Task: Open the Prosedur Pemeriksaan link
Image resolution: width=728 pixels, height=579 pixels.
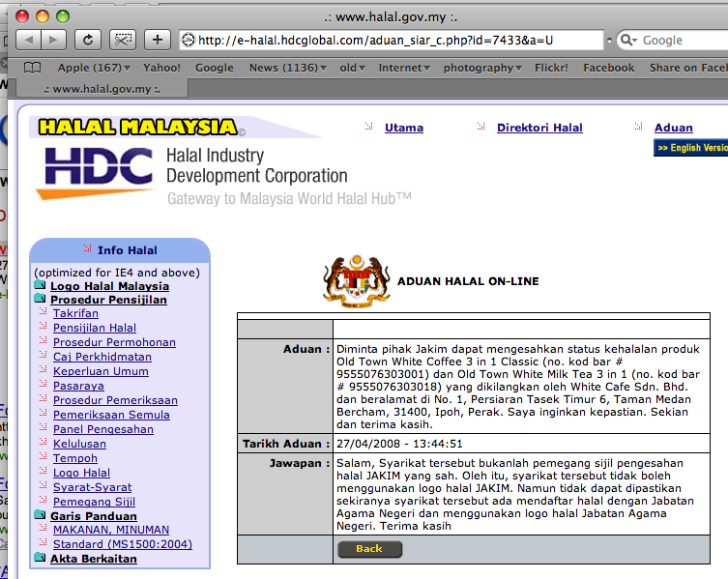Action: [115, 400]
